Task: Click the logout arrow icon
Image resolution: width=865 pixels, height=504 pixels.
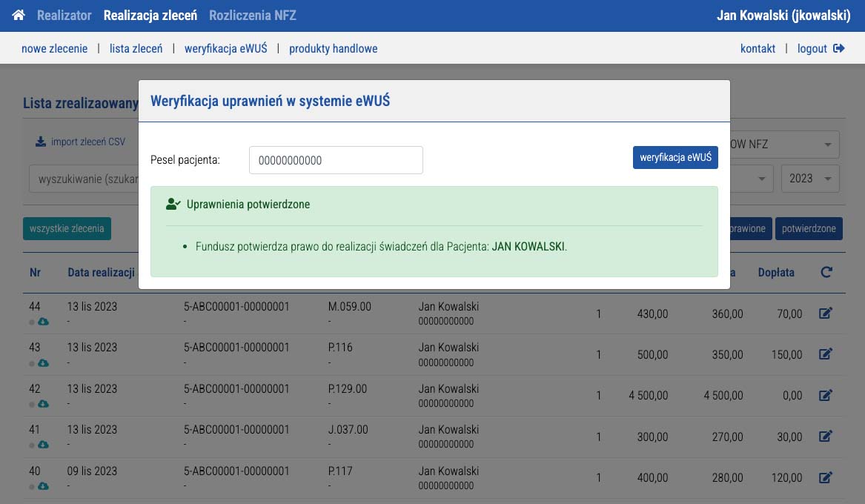Action: 839,49
